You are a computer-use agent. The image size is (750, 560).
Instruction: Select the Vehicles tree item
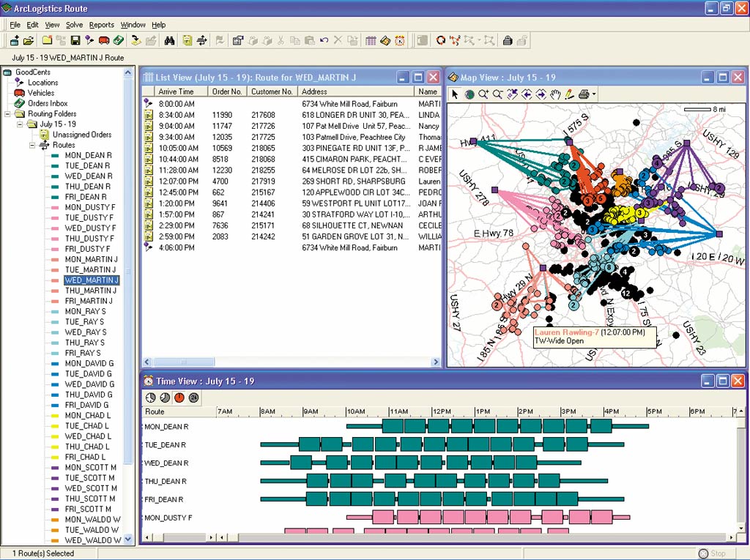click(41, 93)
